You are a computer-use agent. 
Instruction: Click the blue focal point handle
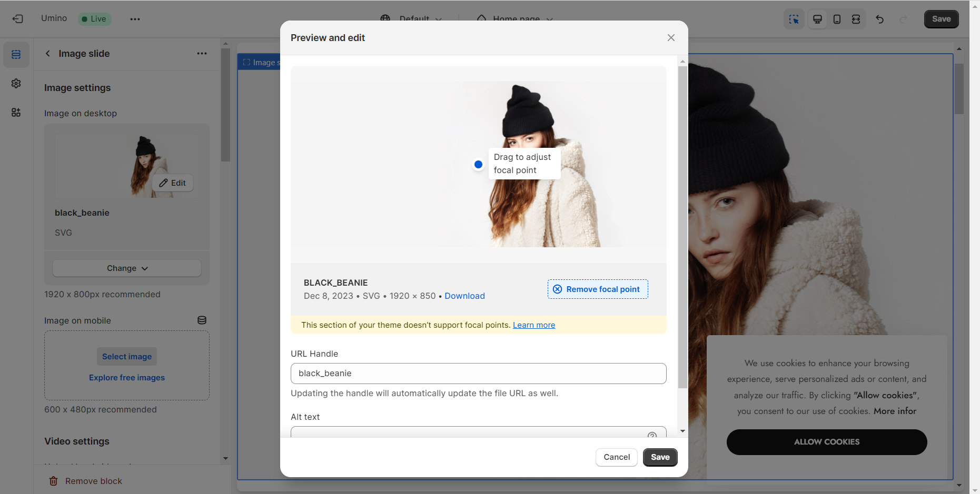[478, 165]
